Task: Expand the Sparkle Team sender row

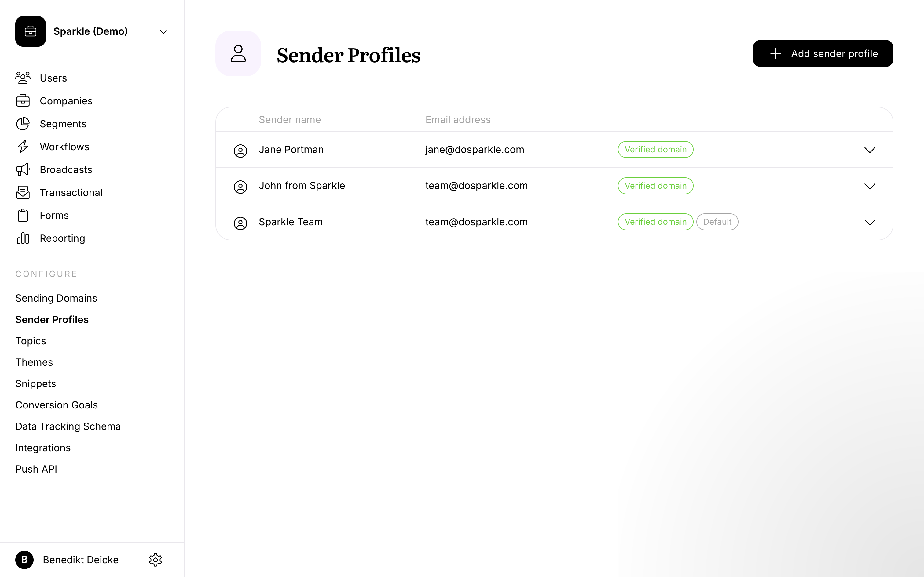Action: pyautogui.click(x=870, y=222)
